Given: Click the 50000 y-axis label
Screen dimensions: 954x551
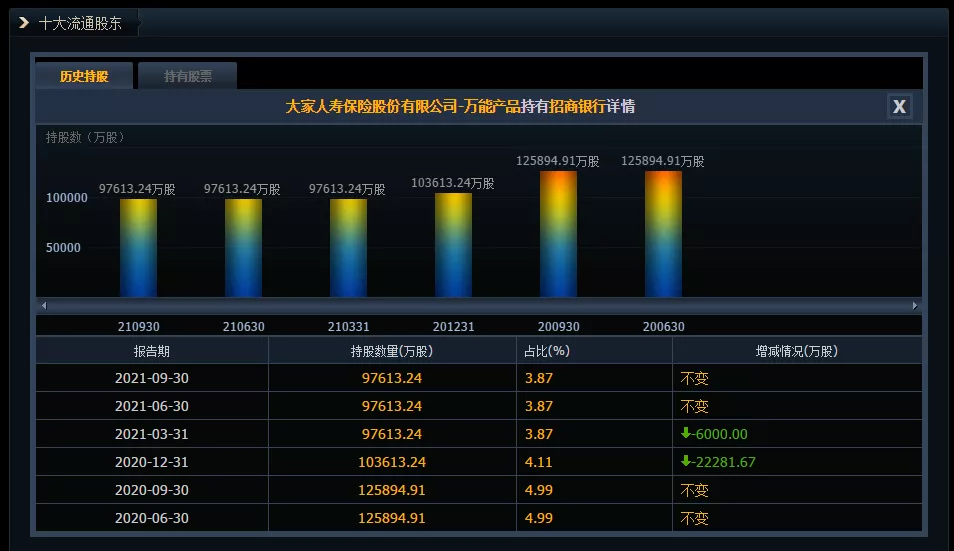Looking at the screenshot, I should (63, 248).
